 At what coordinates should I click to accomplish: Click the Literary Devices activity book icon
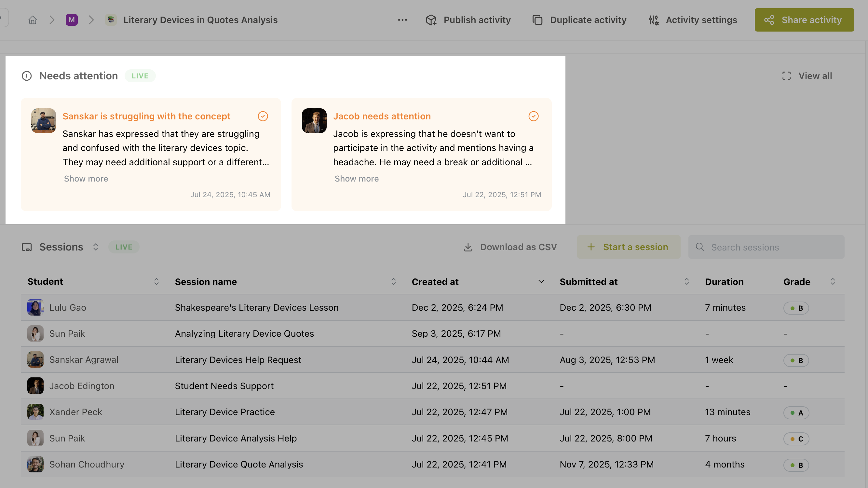(111, 20)
